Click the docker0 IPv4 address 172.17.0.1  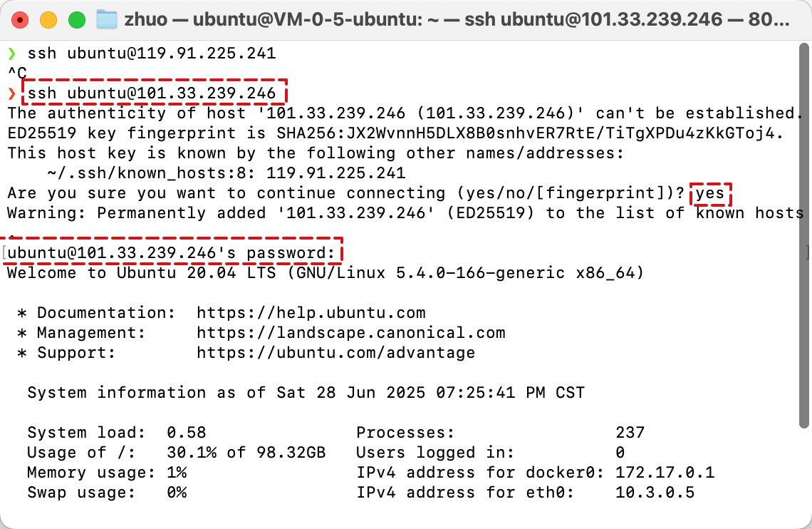(x=665, y=473)
